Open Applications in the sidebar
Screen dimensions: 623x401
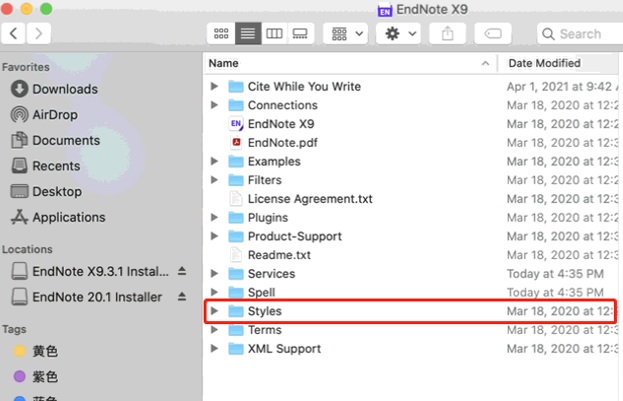58,217
